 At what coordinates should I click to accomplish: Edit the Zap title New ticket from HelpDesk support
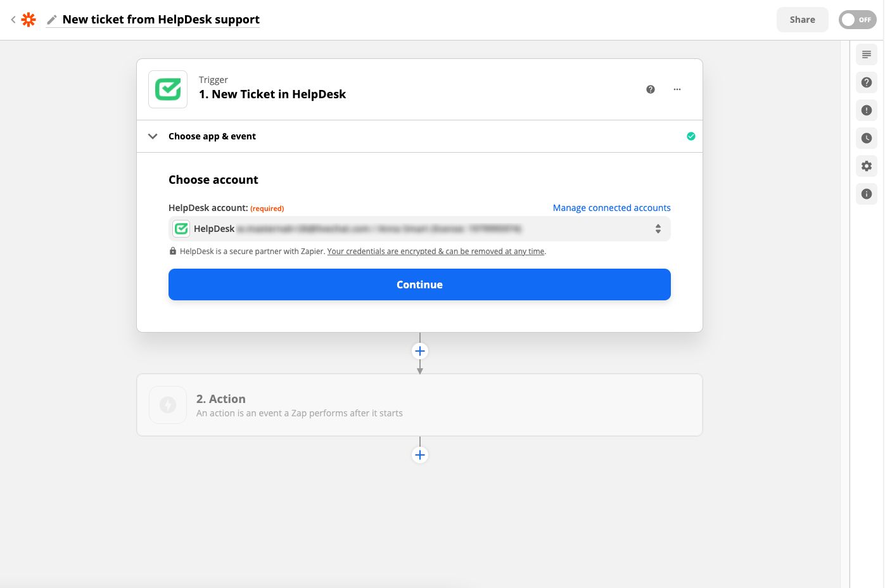(x=161, y=20)
